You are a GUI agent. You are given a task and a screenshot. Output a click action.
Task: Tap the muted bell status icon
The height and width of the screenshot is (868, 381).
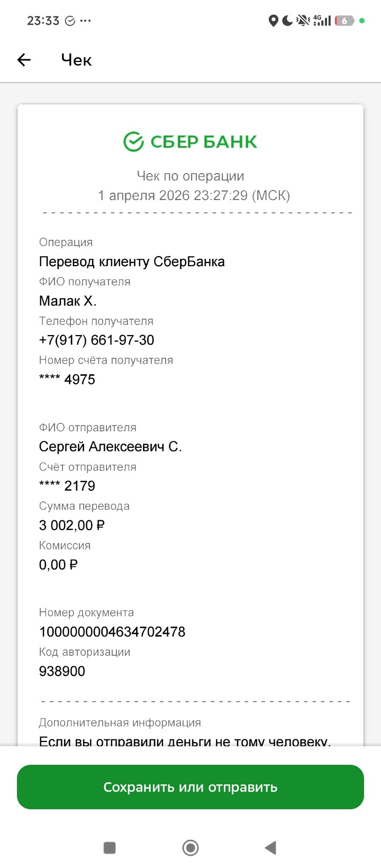pos(303,21)
